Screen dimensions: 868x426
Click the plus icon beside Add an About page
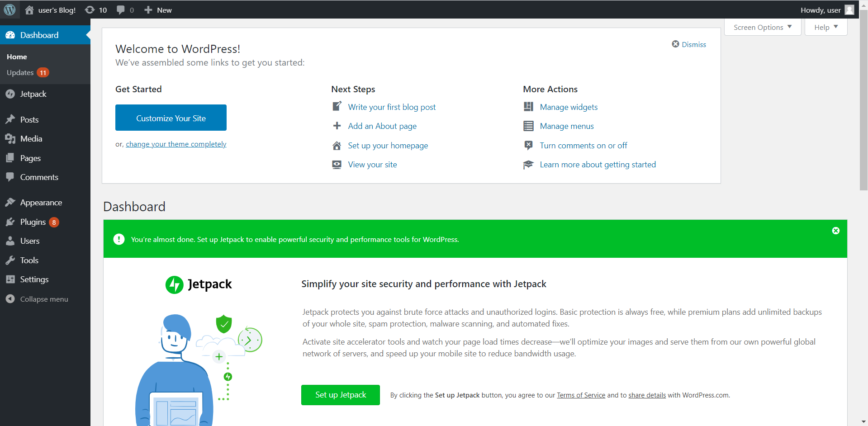pyautogui.click(x=337, y=126)
